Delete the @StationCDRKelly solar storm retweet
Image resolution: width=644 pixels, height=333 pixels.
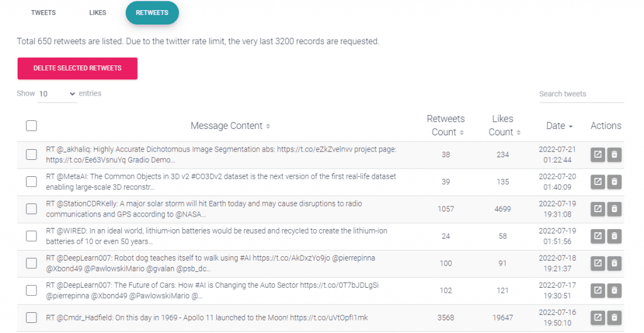614,209
